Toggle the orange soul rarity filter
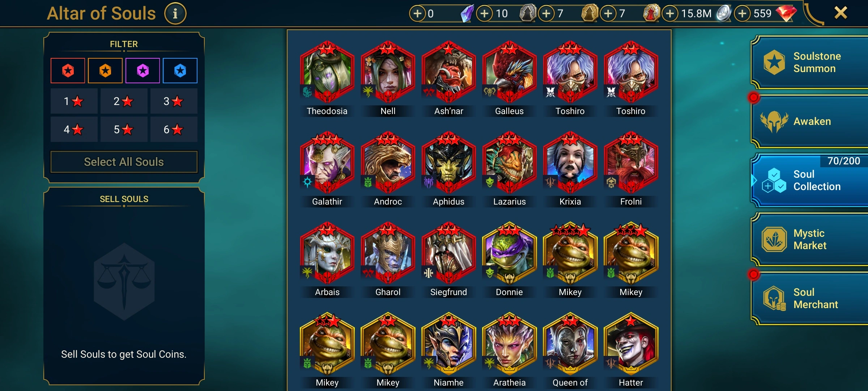Image resolution: width=868 pixels, height=391 pixels. (x=105, y=71)
